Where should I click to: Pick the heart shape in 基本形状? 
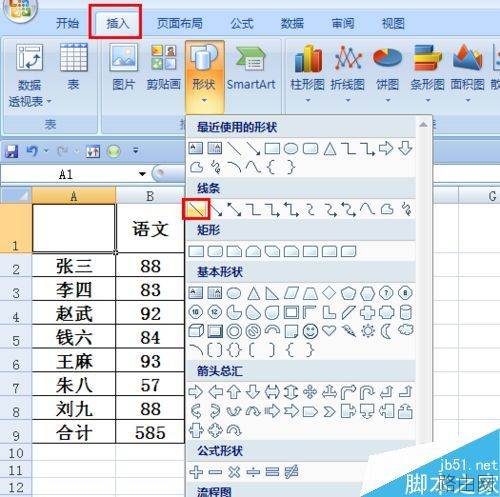(329, 331)
